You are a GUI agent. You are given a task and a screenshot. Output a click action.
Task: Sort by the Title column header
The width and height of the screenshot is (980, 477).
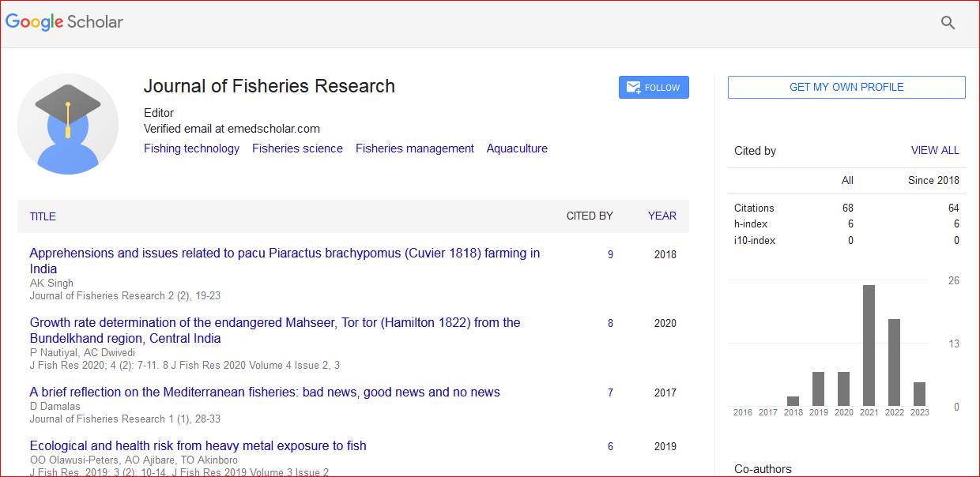point(43,216)
